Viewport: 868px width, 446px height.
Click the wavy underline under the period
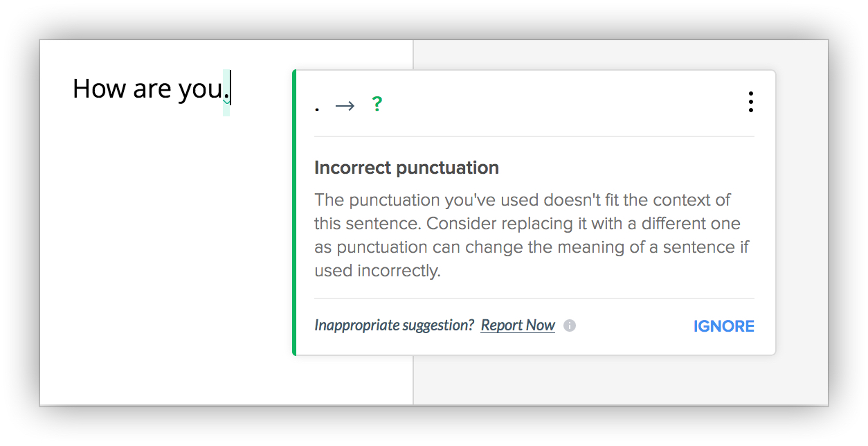[226, 102]
